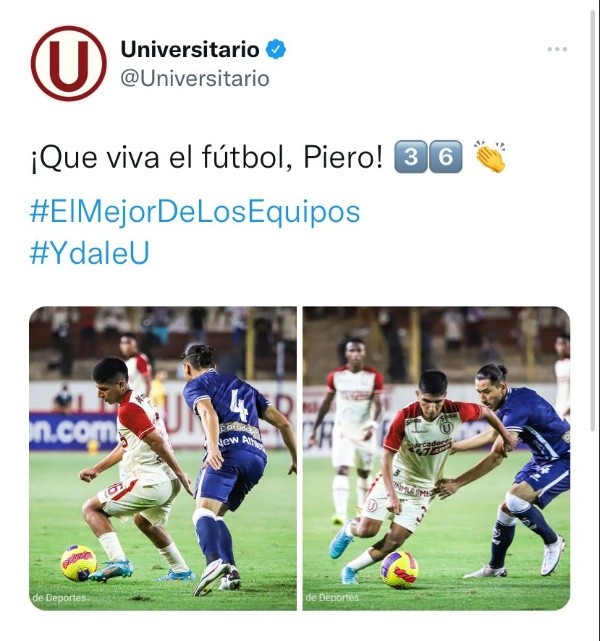The height and width of the screenshot is (641, 600).
Task: Click the clapping hands emoji
Action: point(490,157)
